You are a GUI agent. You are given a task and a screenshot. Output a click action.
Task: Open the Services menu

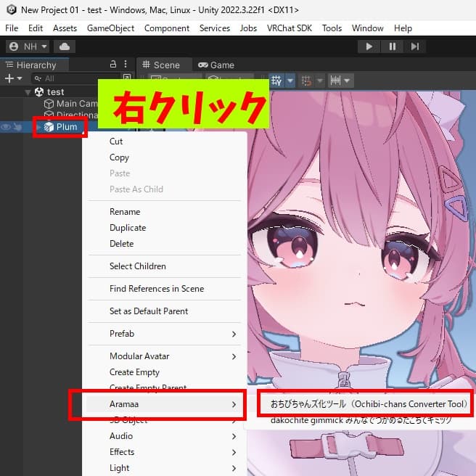tap(215, 28)
